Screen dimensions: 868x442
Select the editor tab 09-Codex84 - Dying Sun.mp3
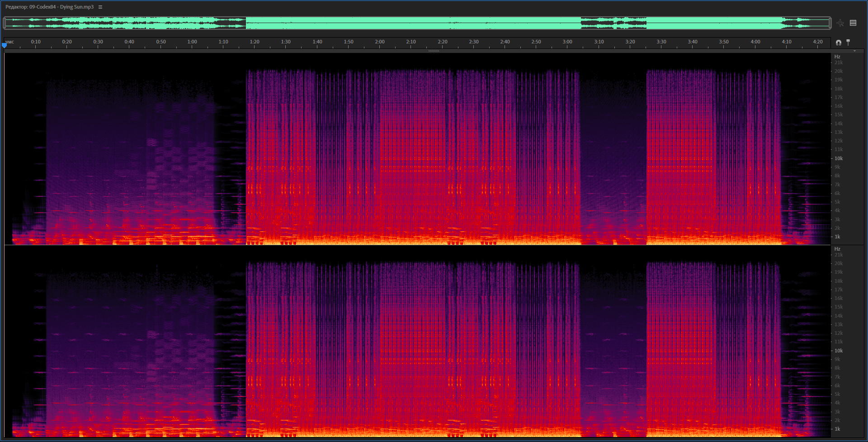[x=50, y=7]
